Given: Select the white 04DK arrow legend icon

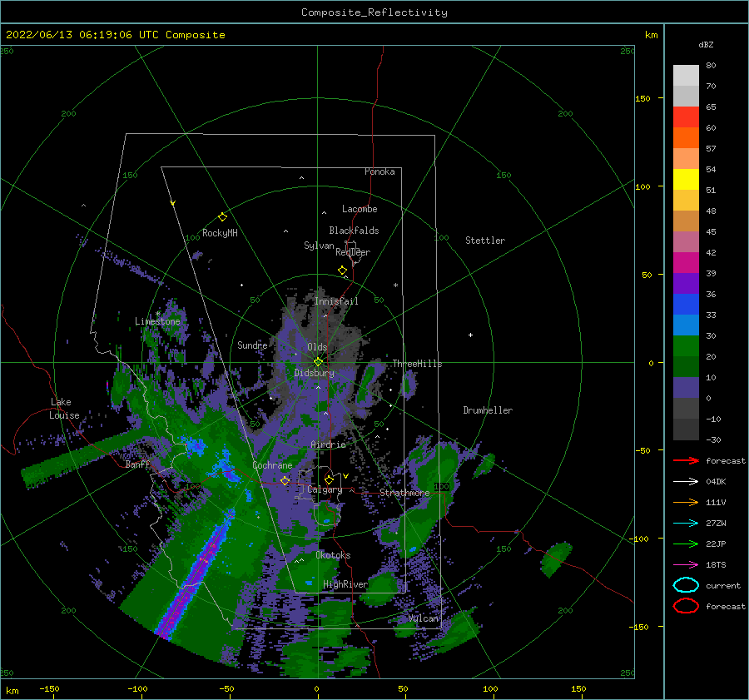Looking at the screenshot, I should pos(686,482).
